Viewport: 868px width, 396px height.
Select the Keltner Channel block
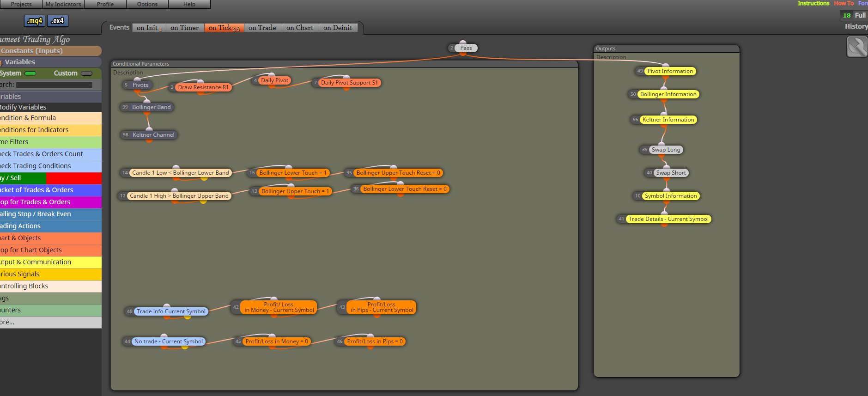pos(153,135)
